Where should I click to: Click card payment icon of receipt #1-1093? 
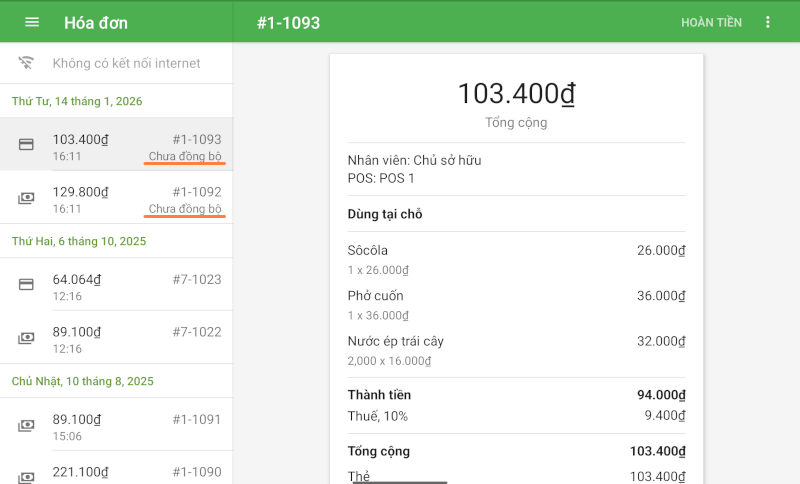[x=26, y=145]
